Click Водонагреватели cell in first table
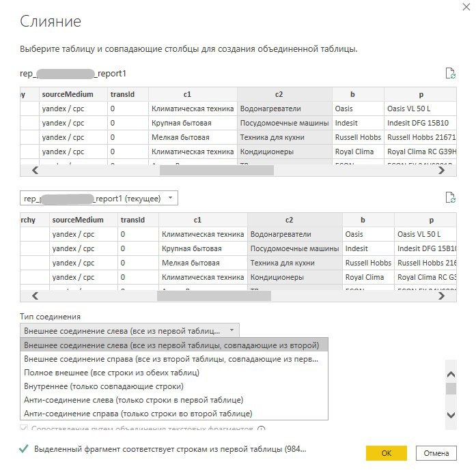This screenshot has width=476, height=475. point(285,109)
